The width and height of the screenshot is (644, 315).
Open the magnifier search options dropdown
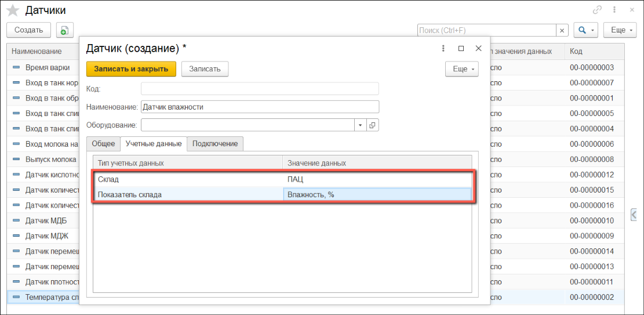pyautogui.click(x=585, y=30)
